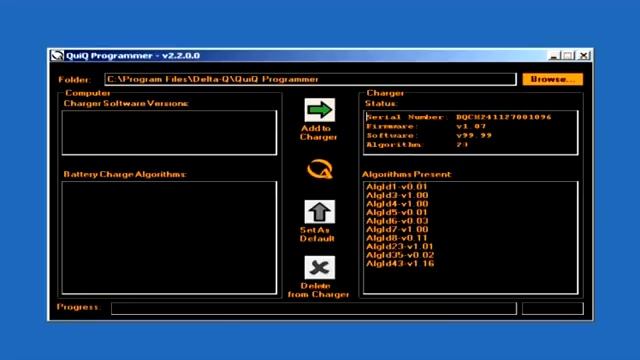
Task: Click the green Add to Charger arrow
Action: coord(320,110)
